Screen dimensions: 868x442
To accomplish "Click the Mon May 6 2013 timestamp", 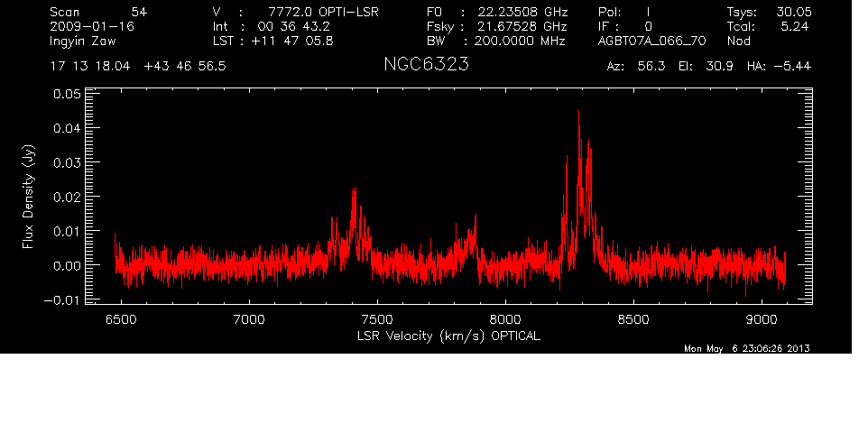I will click(x=747, y=348).
